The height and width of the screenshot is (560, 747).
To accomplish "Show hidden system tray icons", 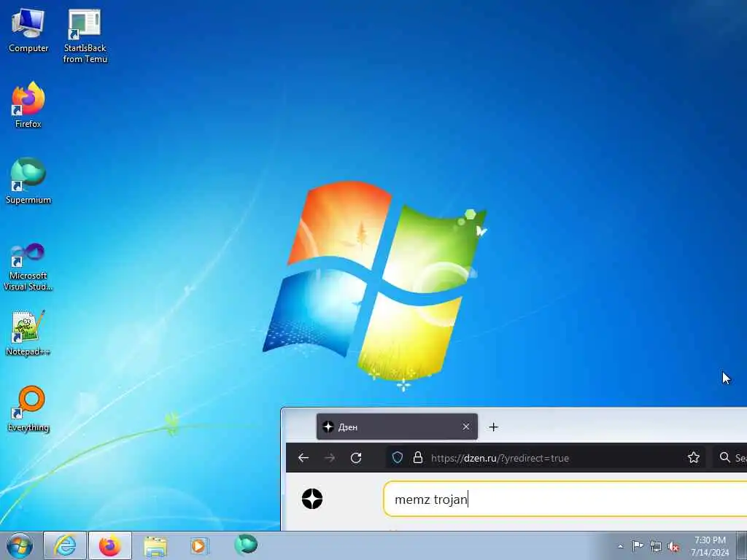I will [620, 546].
